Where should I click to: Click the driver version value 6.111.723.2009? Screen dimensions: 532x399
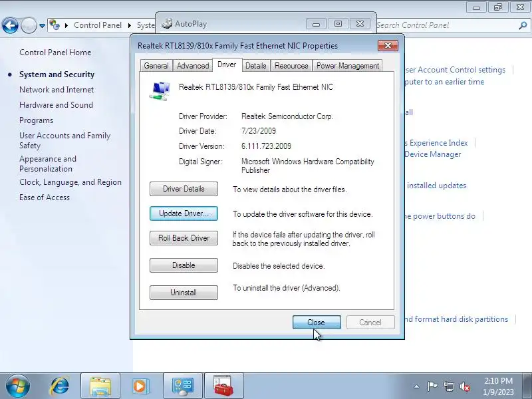pos(267,146)
